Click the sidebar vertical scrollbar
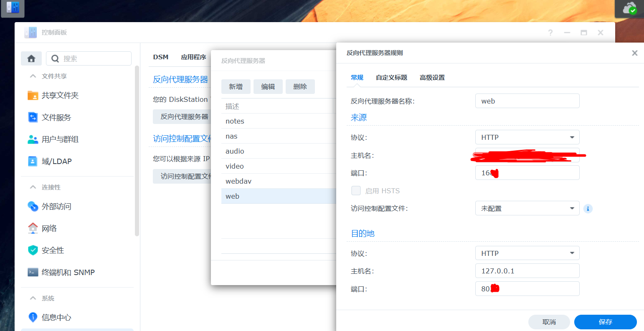The image size is (644, 331). [137, 150]
